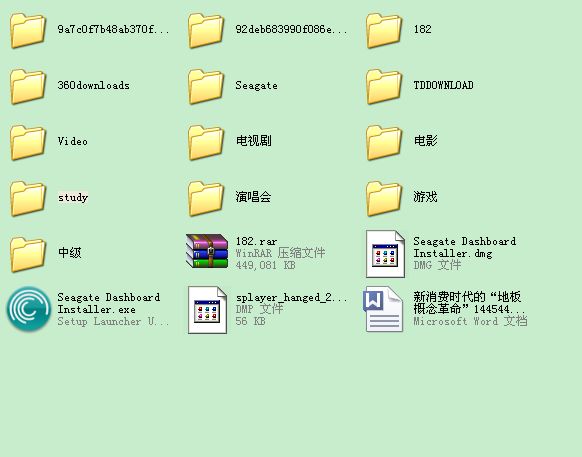The width and height of the screenshot is (582, 457).
Task: Select the Seagate Dashboard Installer.dmg file icon
Action: [385, 254]
